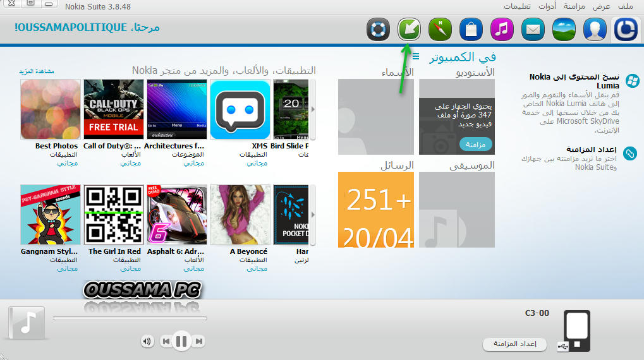Viewport: 644px width, 360px height.
Task: Advance bottom store row with arrow
Action: [x=313, y=215]
